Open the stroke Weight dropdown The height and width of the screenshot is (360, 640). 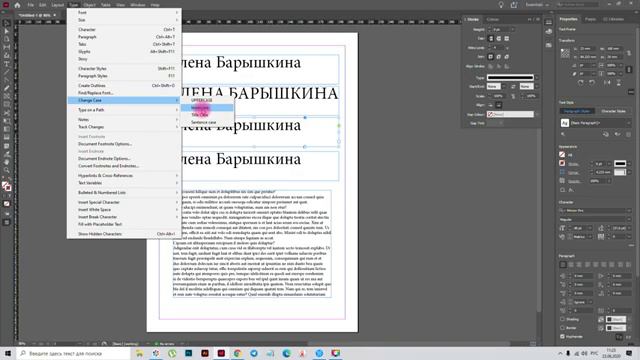point(513,29)
